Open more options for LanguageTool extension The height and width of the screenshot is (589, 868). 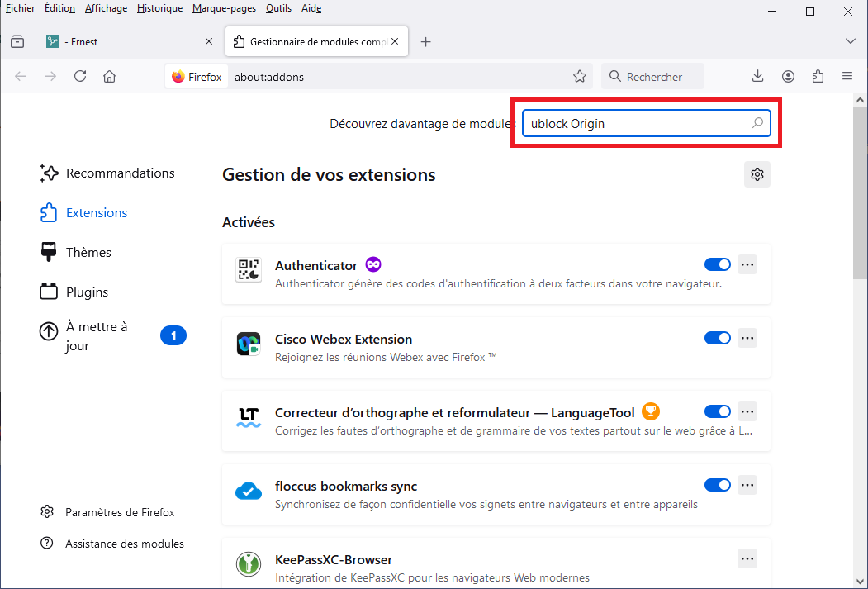747,411
